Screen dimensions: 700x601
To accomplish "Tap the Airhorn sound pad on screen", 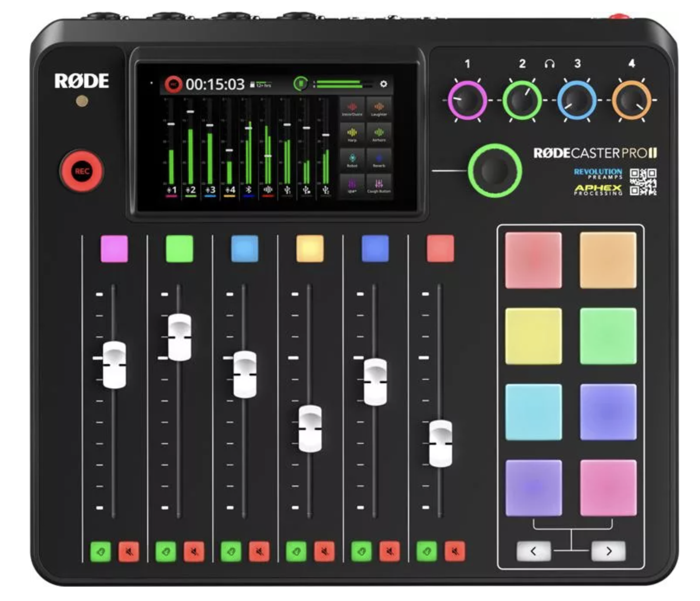I will click(x=379, y=134).
